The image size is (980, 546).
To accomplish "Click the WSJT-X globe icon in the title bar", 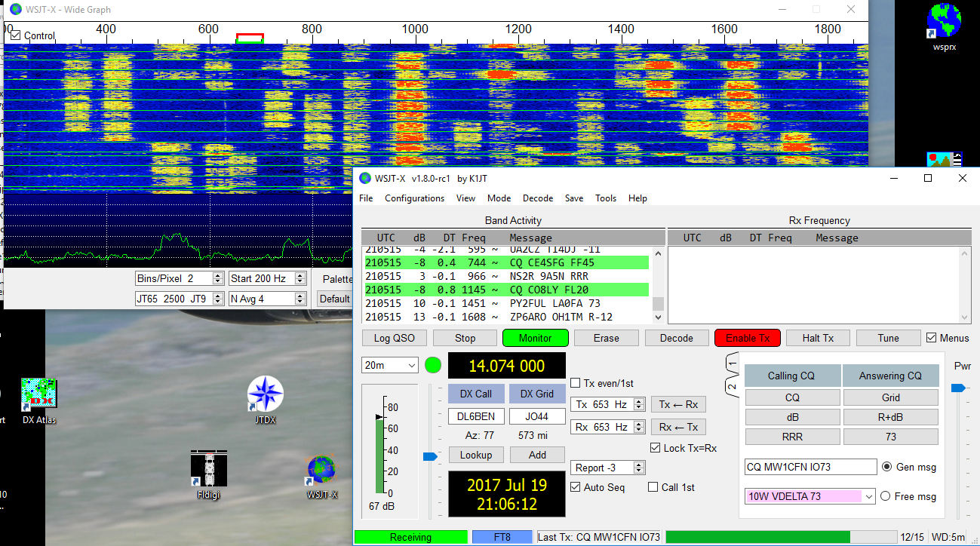I will coord(364,178).
